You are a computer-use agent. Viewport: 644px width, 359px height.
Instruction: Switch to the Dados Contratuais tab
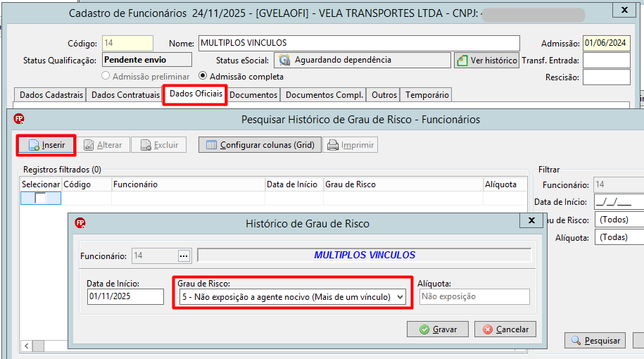point(125,95)
